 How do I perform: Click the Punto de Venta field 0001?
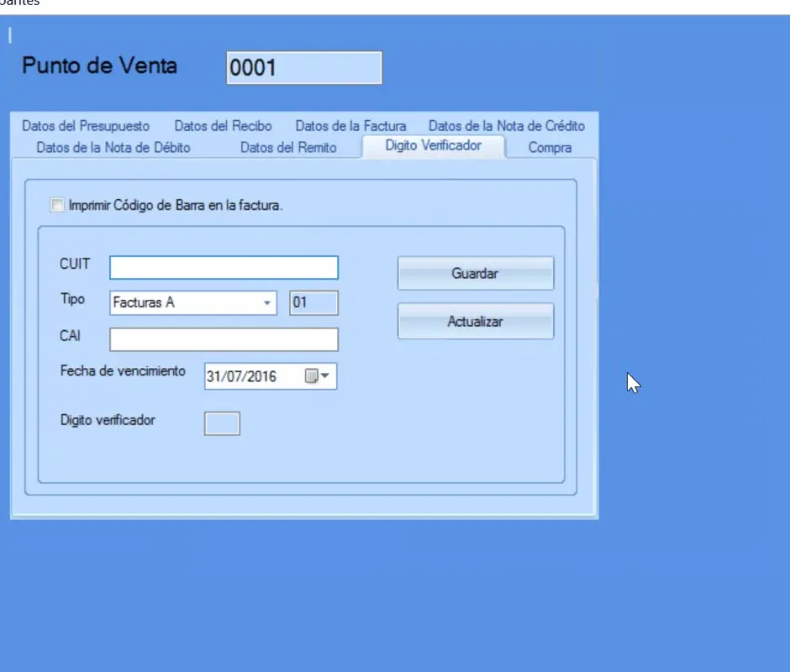tap(304, 67)
